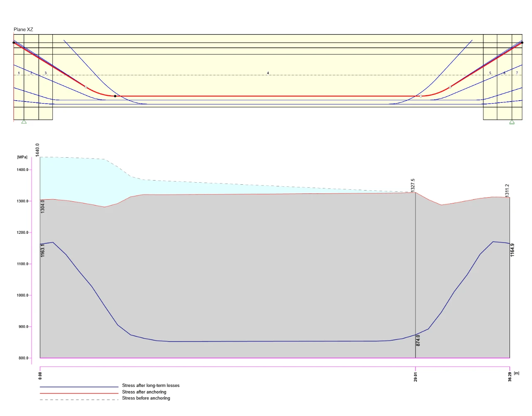This screenshot has width=532, height=416.
Task: Click the 1200.0 axis tick label
Action: (22, 233)
